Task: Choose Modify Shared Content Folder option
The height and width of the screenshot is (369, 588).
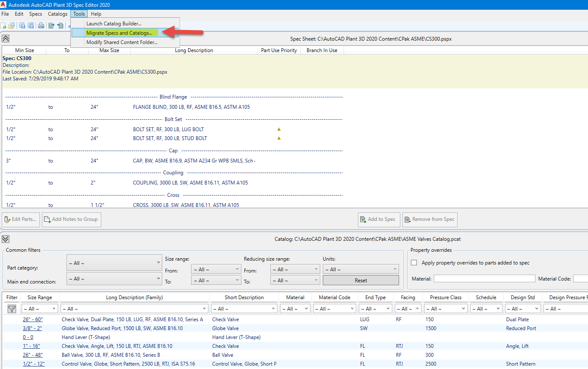Action: [x=125, y=42]
